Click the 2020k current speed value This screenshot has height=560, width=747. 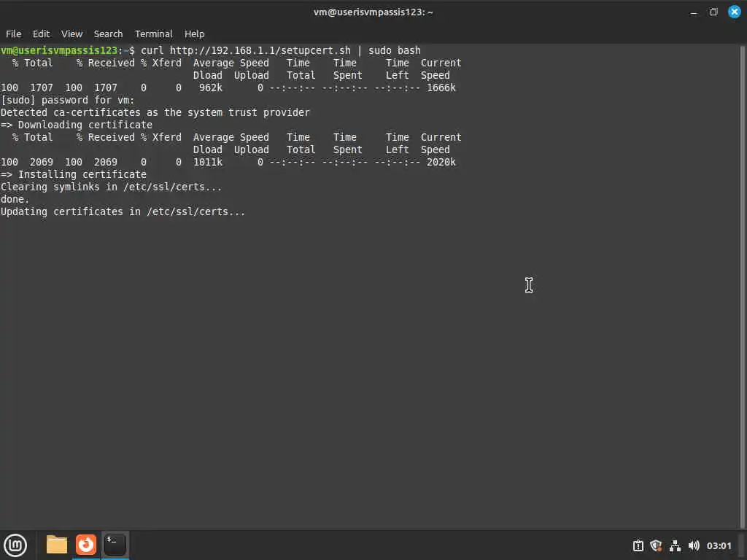[441, 162]
